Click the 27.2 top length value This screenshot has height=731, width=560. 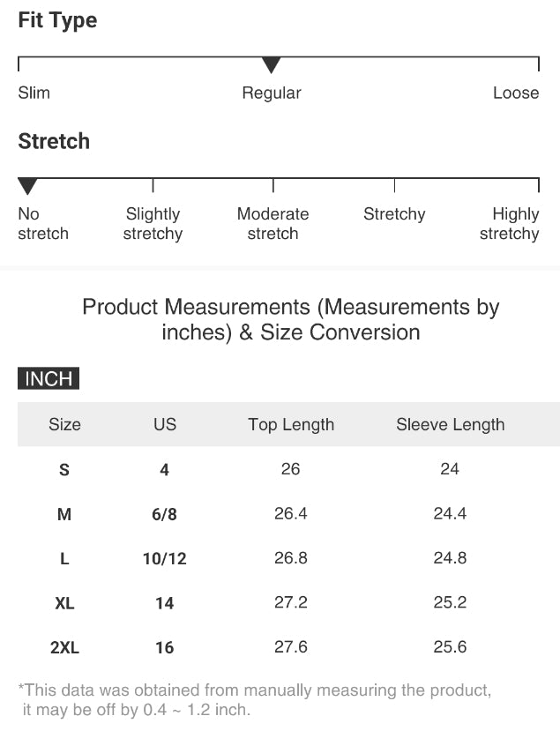tap(291, 603)
